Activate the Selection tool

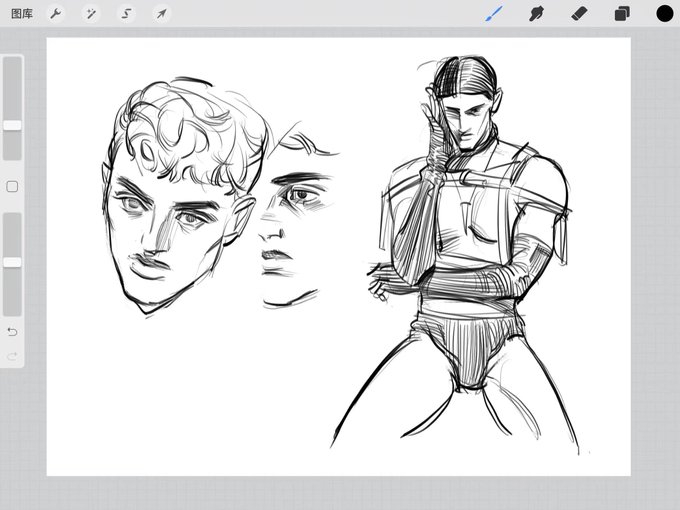[x=126, y=14]
